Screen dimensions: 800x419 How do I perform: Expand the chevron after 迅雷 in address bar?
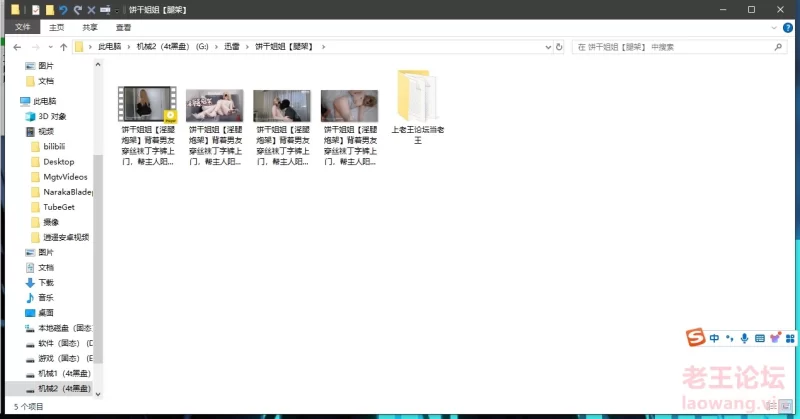coord(247,46)
